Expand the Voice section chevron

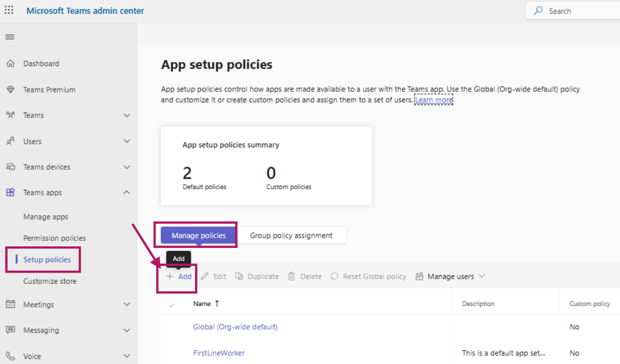[127, 356]
